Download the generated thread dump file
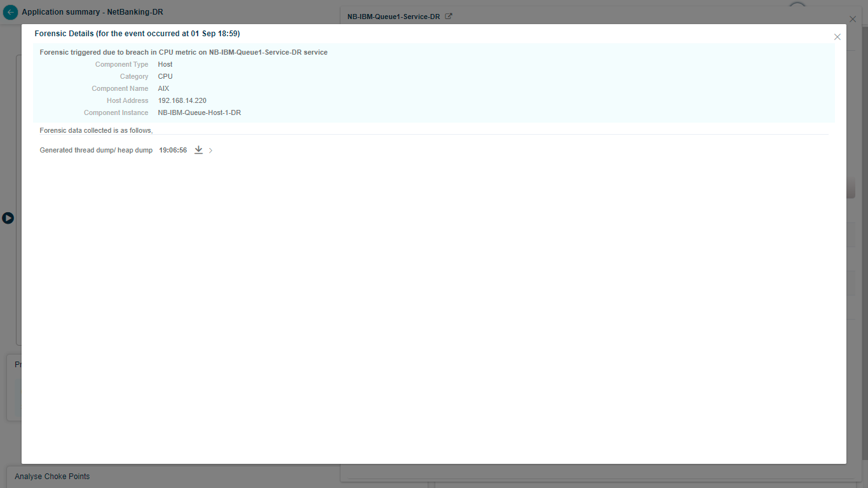 point(198,150)
